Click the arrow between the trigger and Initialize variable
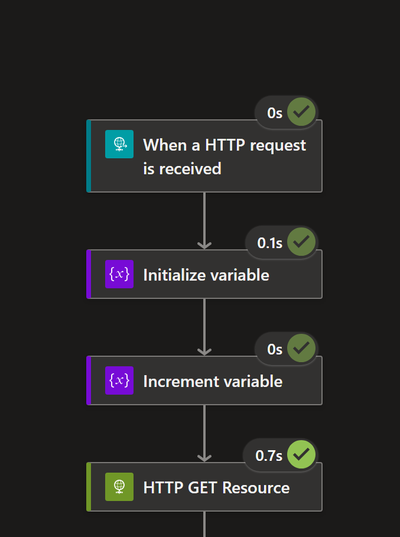400x537 pixels. [x=204, y=221]
